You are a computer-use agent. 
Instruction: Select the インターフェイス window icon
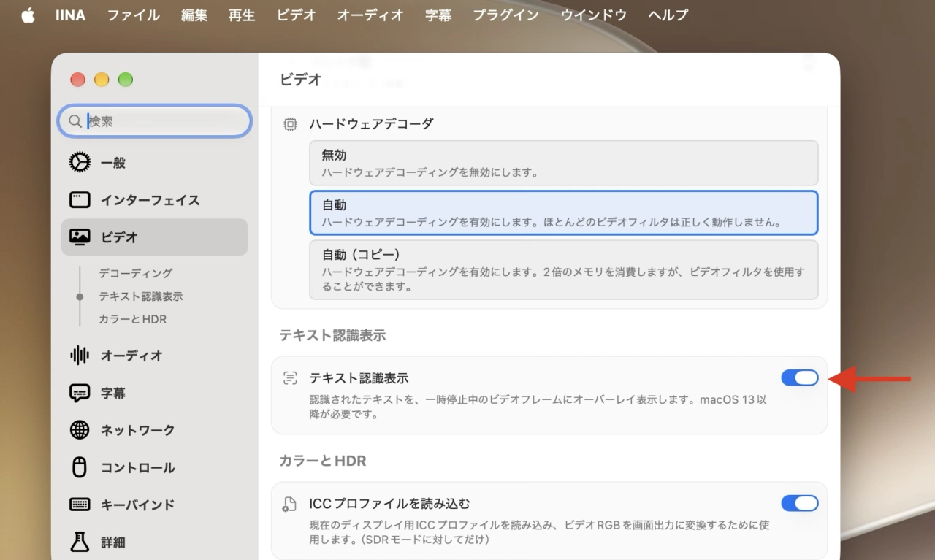(80, 200)
